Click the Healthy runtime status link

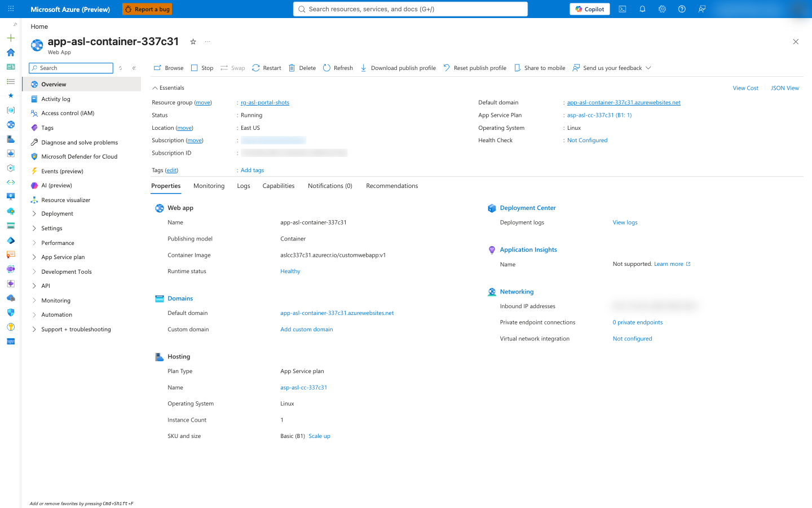point(290,271)
